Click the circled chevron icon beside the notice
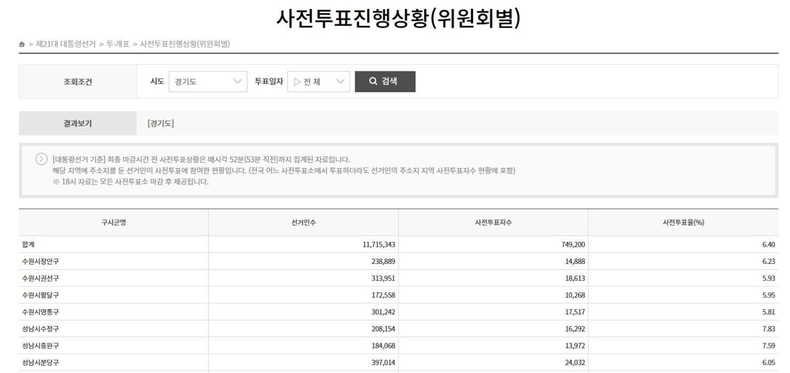790x373 pixels. 41,159
